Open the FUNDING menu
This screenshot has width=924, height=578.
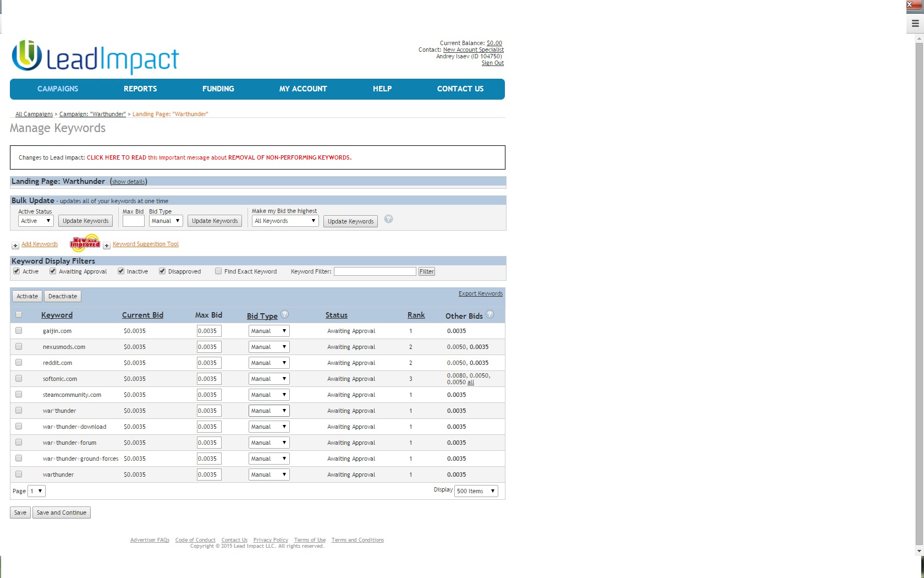tap(218, 89)
